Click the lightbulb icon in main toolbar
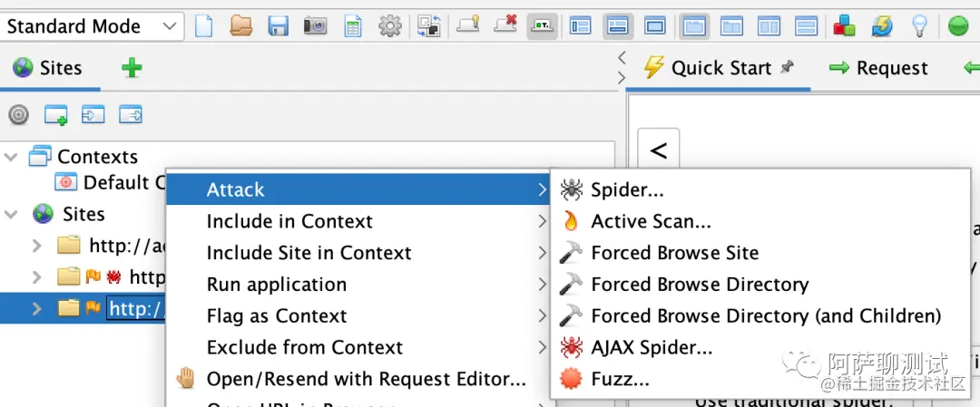The height and width of the screenshot is (407, 980). click(918, 25)
